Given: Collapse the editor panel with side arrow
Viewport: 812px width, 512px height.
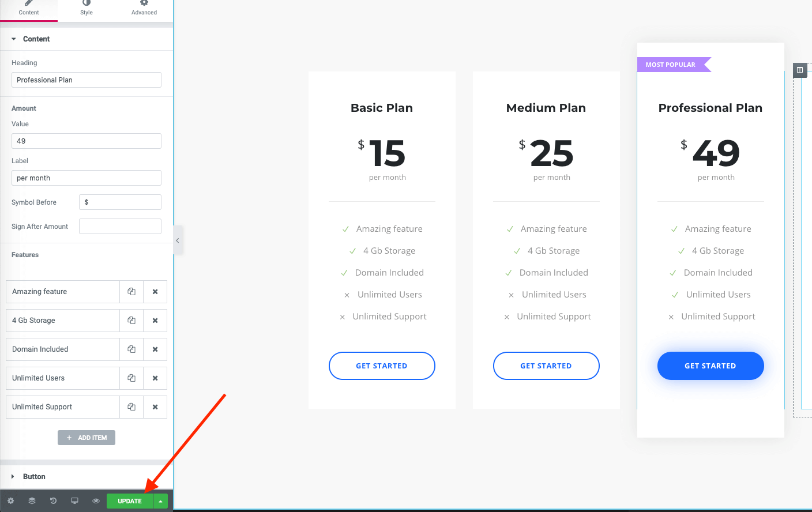Looking at the screenshot, I should click(178, 240).
